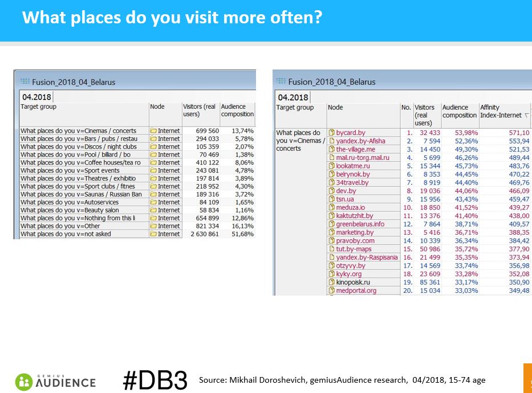532x393 pixels.
Task: Click the Audience composition header in the left table
Action: (x=237, y=110)
